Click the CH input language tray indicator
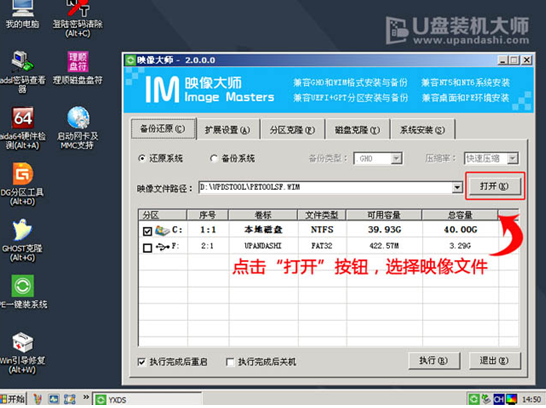 pos(499,399)
